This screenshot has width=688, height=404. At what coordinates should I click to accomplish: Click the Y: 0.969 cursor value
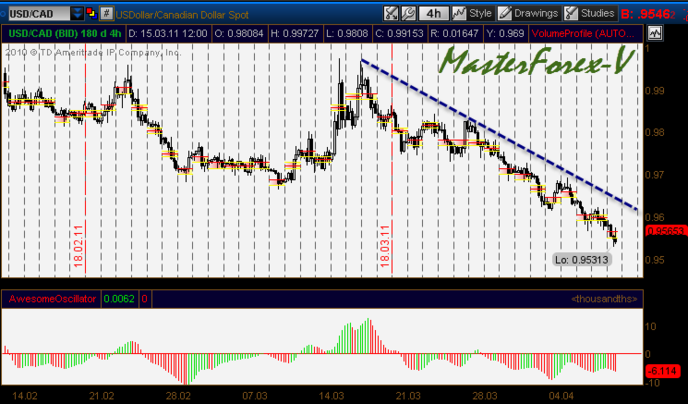click(505, 33)
